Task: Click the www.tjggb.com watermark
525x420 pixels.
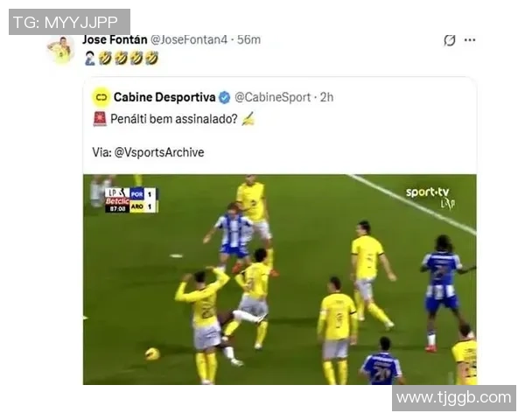Action: click(x=453, y=398)
